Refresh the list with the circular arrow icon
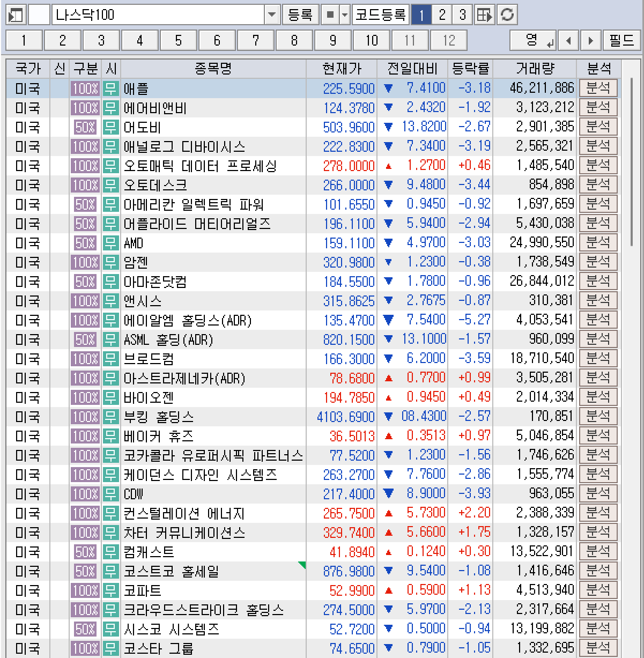The height and width of the screenshot is (658, 644). point(507,15)
